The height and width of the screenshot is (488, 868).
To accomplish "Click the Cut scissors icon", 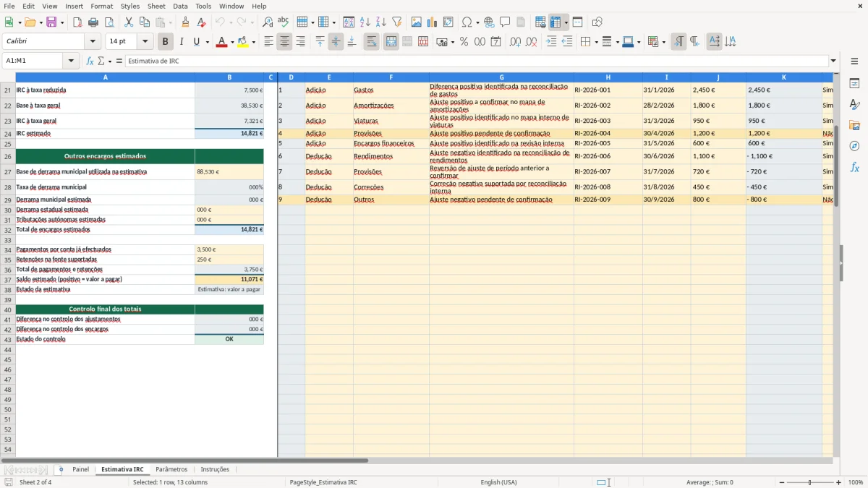I will click(129, 22).
